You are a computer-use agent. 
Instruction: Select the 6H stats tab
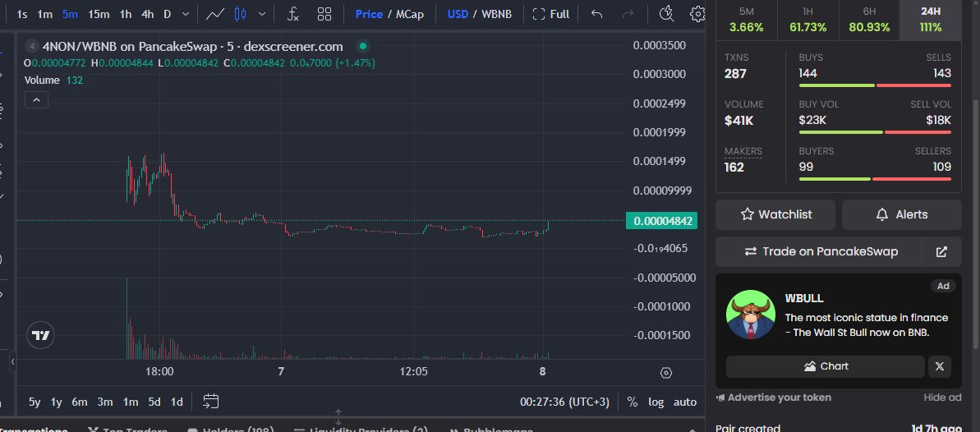point(869,20)
